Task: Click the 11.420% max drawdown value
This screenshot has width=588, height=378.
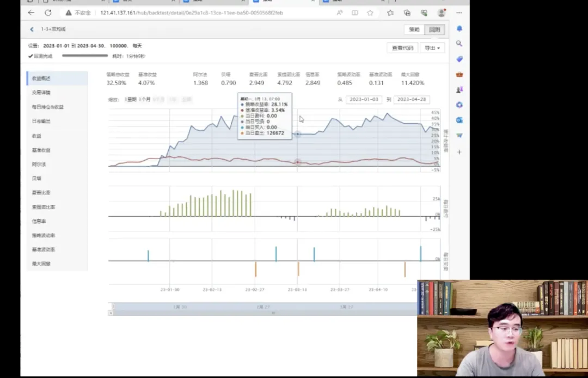Action: click(413, 83)
